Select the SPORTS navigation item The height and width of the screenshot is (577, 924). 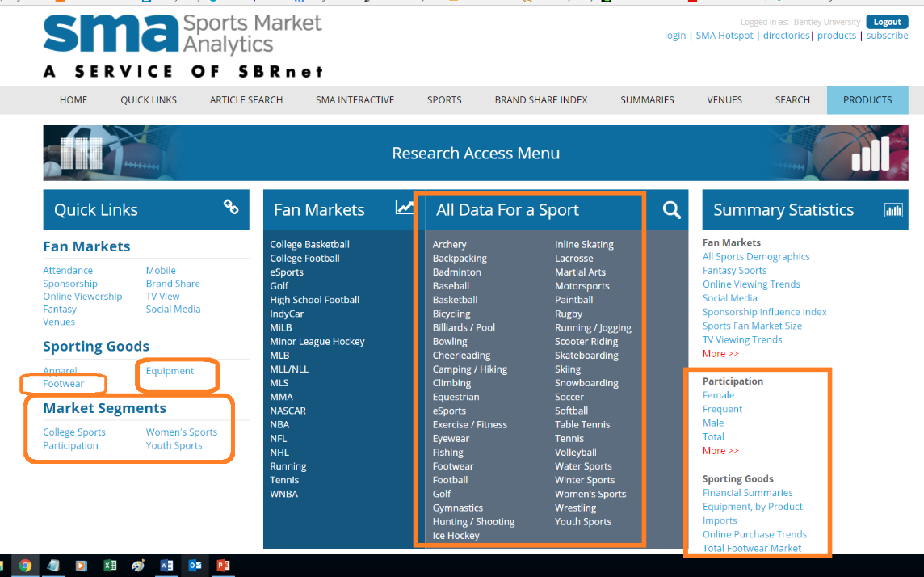pyautogui.click(x=444, y=100)
